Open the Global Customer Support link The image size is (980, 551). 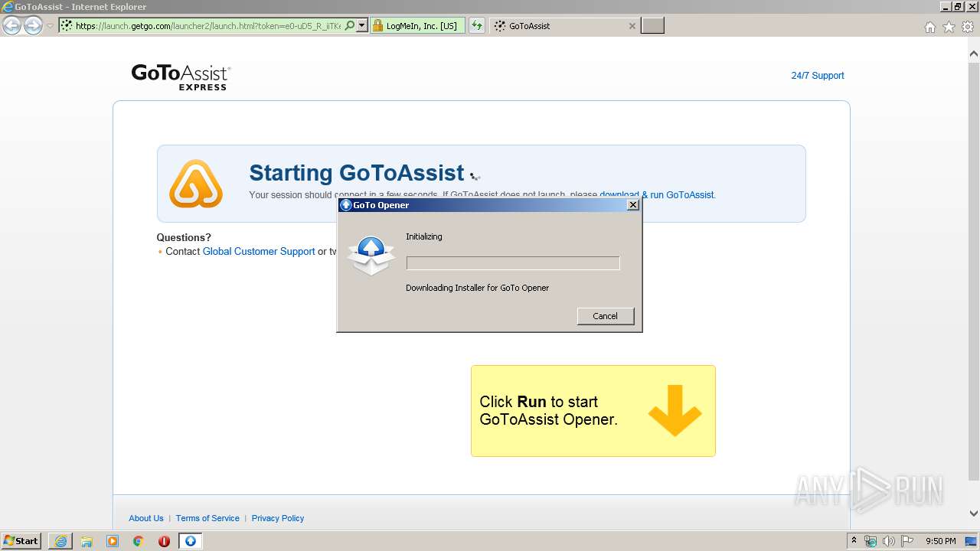[259, 252]
